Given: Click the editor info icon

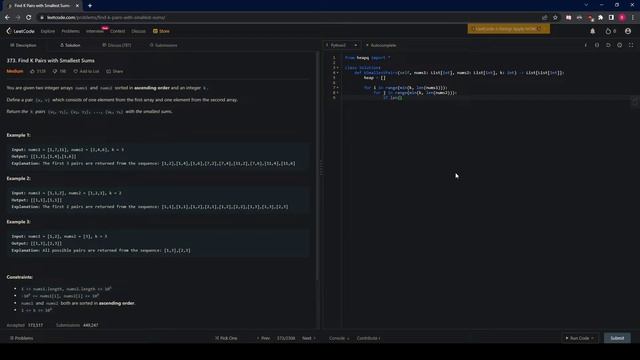Looking at the screenshot, I should (586, 45).
